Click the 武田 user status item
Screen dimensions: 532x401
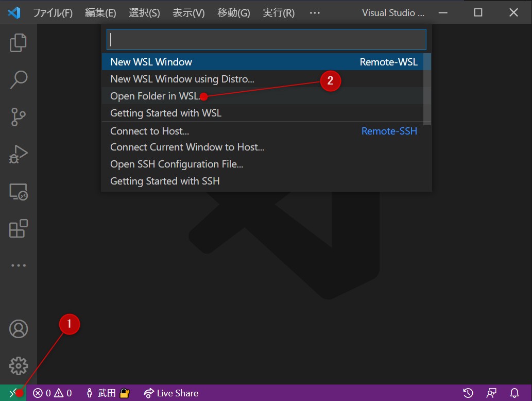[x=108, y=393]
